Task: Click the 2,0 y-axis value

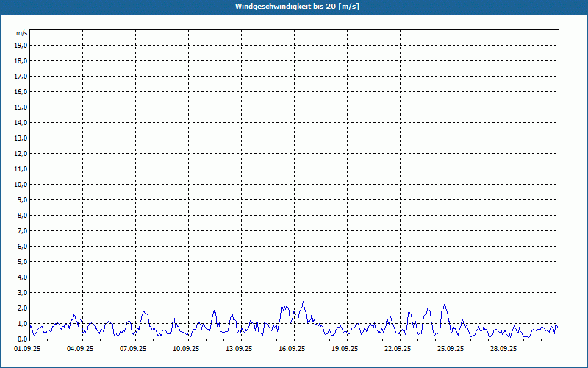Action: [21, 308]
